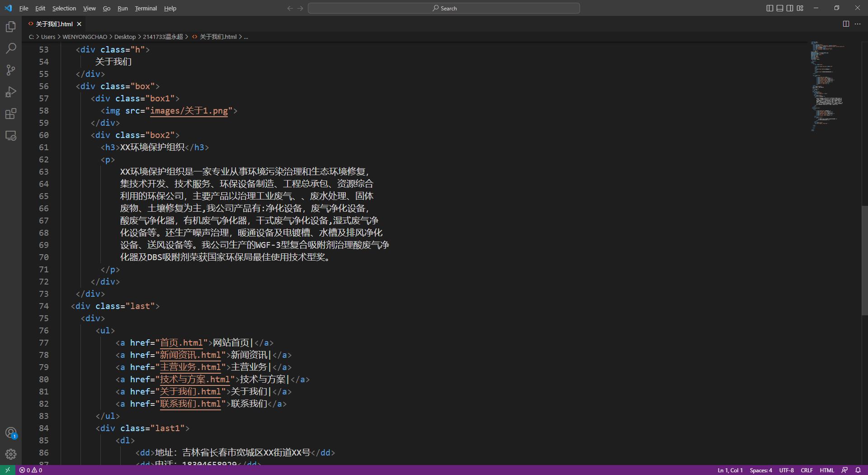The image size is (868, 475).
Task: Open the Extensions view
Action: pos(10,114)
